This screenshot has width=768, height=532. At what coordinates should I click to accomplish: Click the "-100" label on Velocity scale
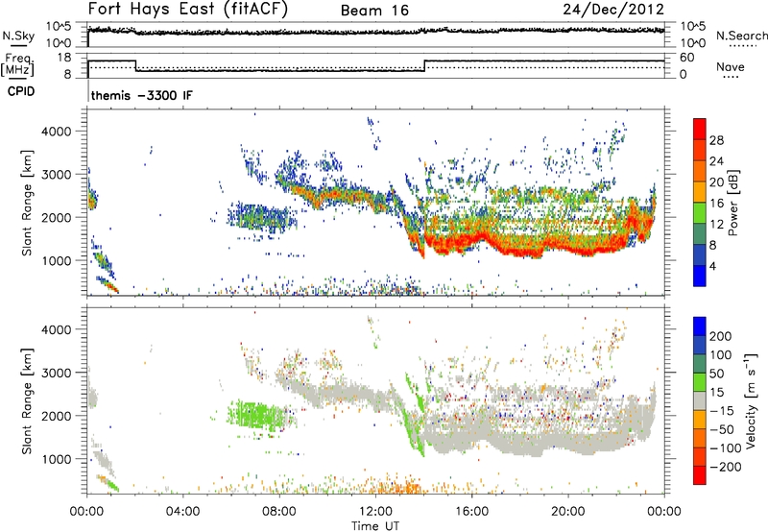725,448
